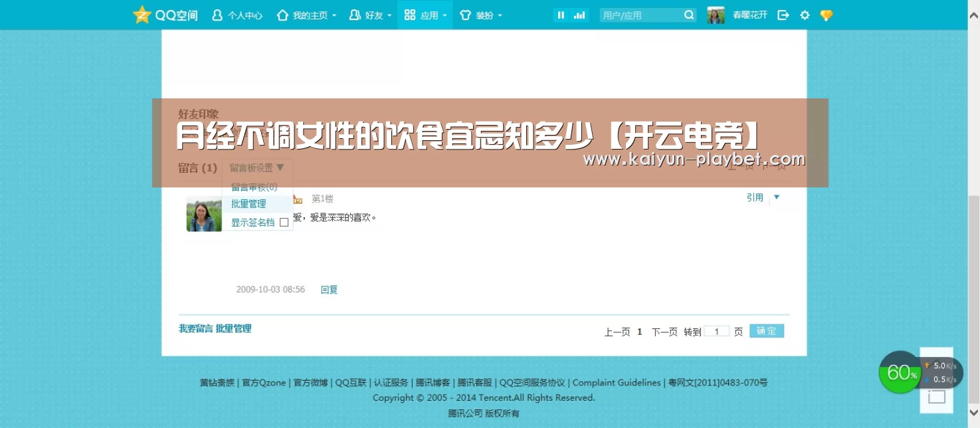The image size is (980, 428).
Task: Open the QQ空间服务协议 footer link
Action: [x=532, y=383]
